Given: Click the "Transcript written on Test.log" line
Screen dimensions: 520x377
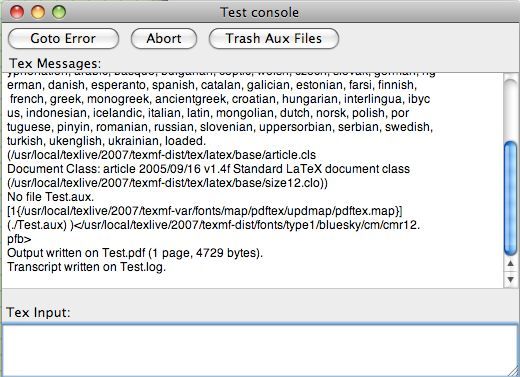Looking at the screenshot, I should click(x=86, y=267).
